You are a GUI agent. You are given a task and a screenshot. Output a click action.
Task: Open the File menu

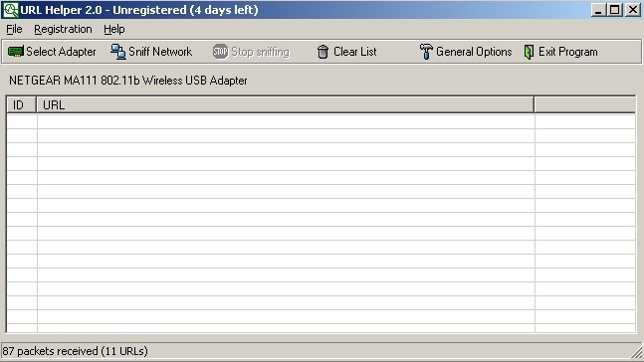pos(14,29)
